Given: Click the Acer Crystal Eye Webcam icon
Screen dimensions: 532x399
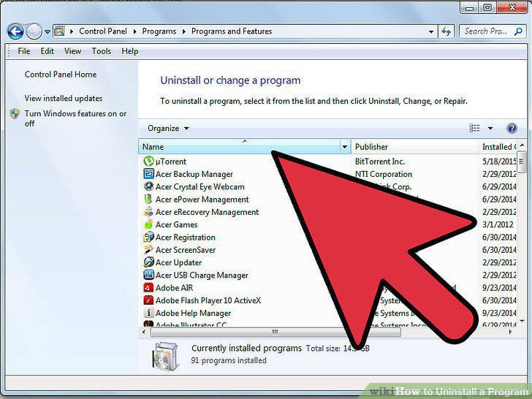Looking at the screenshot, I should (148, 186).
